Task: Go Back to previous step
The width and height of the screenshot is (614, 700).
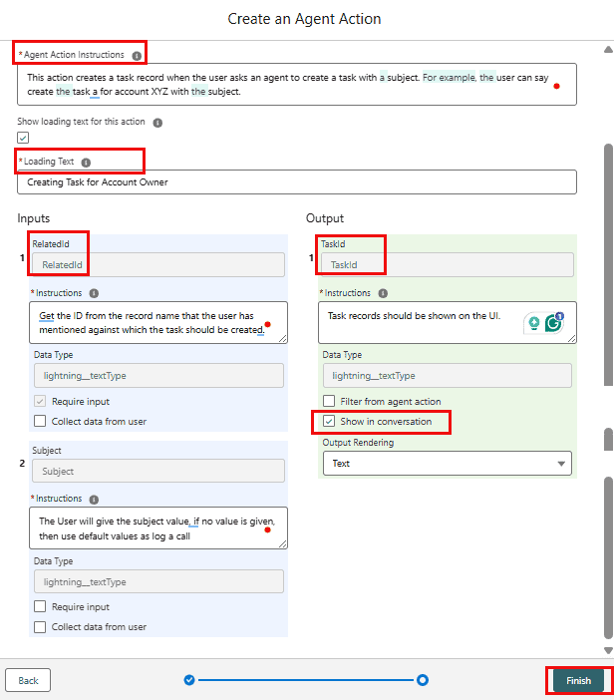Action: tap(28, 680)
